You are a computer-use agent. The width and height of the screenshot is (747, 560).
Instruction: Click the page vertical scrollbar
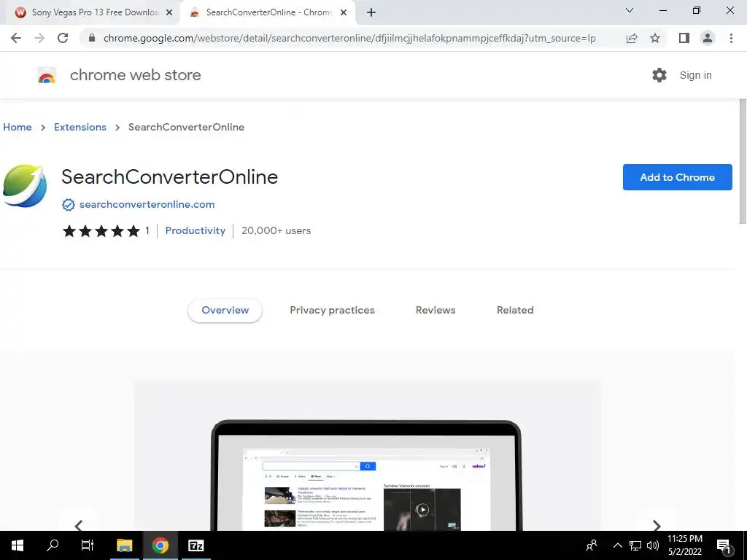[742, 161]
